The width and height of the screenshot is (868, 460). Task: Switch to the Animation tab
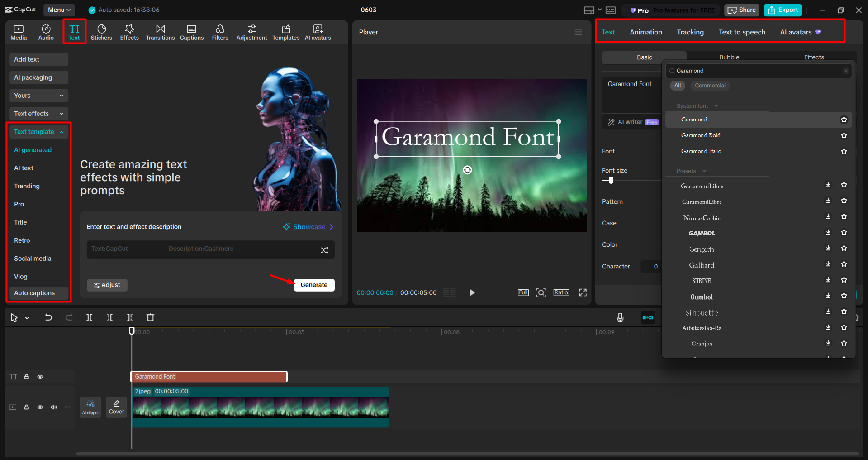pyautogui.click(x=645, y=32)
